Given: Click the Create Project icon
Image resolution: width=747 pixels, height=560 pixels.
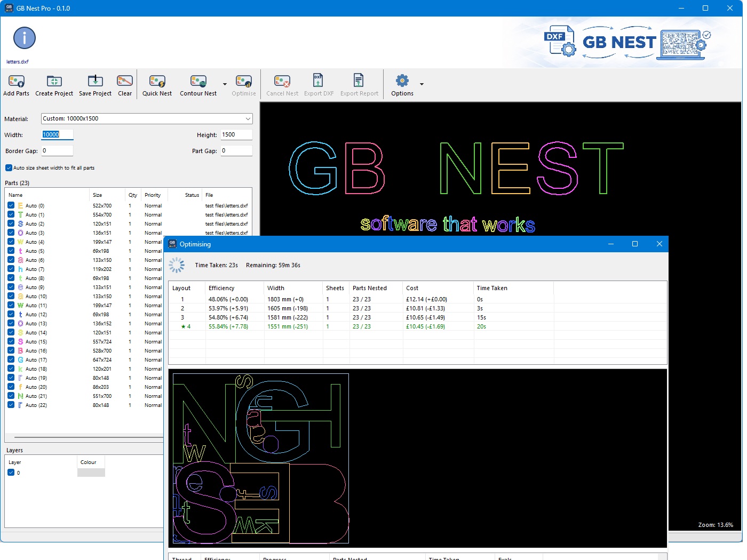Looking at the screenshot, I should click(x=54, y=81).
